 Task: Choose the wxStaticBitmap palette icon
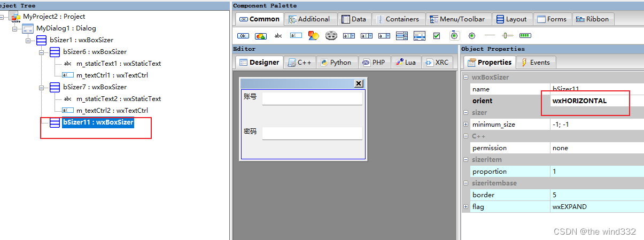[314, 36]
